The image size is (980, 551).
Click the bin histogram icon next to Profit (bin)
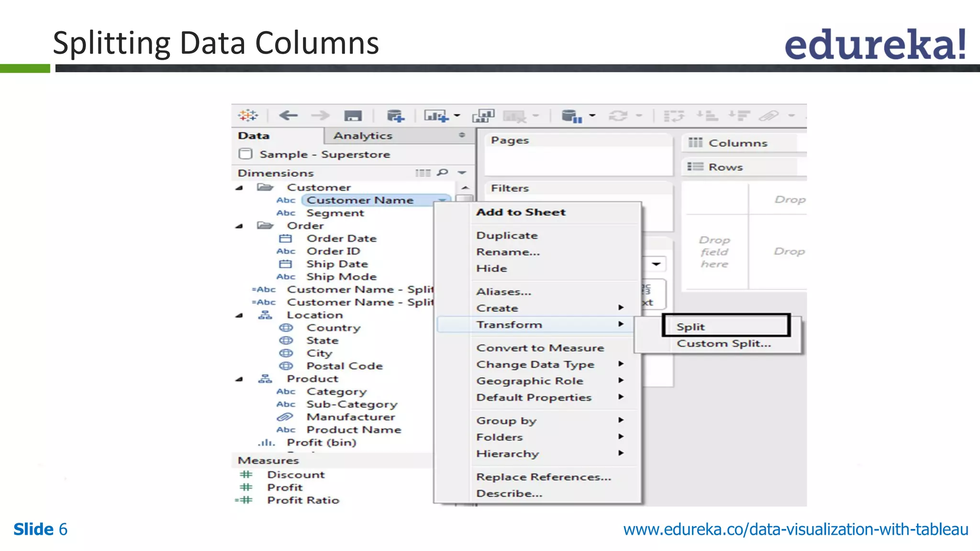coord(267,443)
